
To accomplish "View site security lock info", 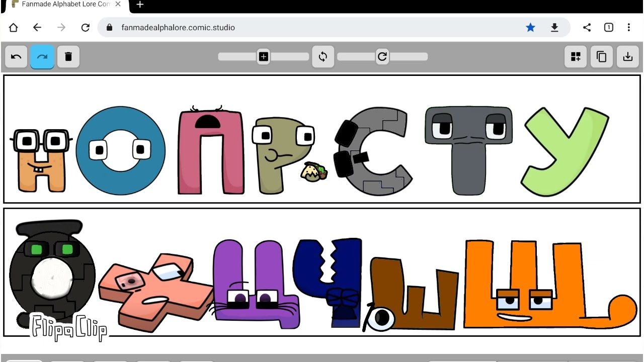I will point(109,28).
